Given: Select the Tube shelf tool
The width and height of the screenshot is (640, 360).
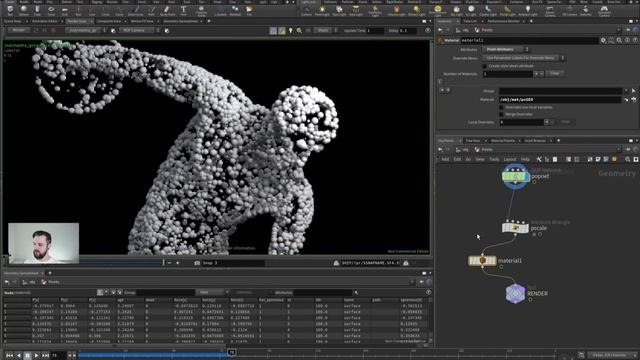Looking at the screenshot, I should click(x=37, y=11).
